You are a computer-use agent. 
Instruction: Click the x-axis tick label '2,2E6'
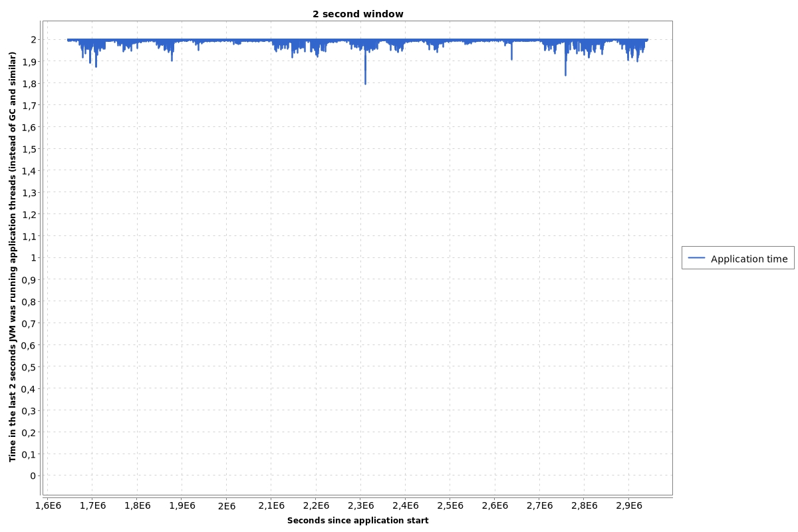coord(316,506)
